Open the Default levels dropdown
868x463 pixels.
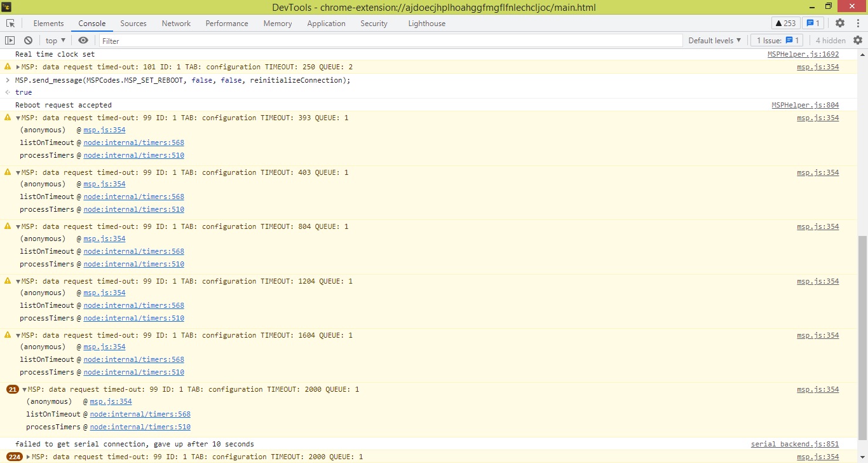[714, 40]
